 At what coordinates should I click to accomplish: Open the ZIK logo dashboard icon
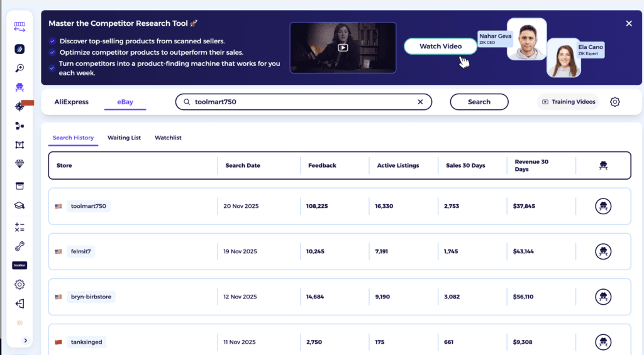19,49
